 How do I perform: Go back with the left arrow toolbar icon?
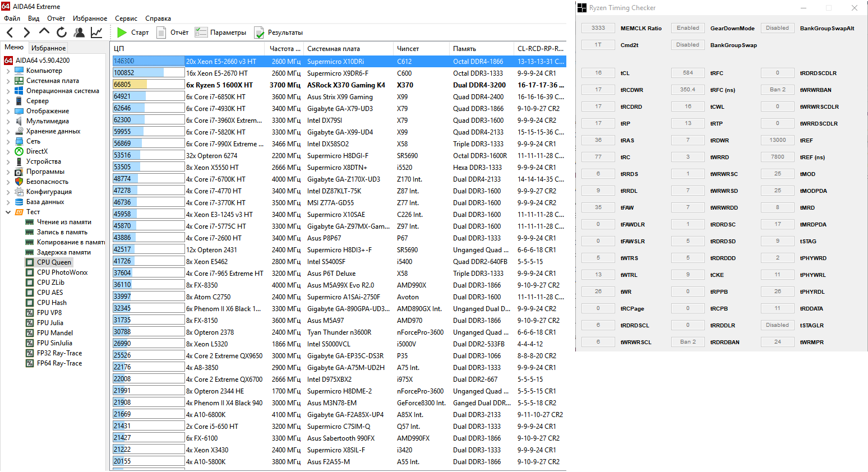coord(10,33)
